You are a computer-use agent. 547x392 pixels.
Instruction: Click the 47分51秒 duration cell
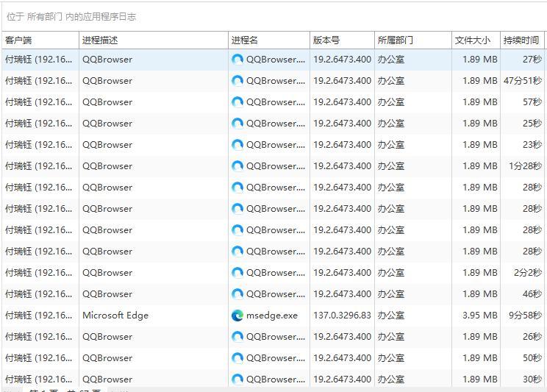click(x=523, y=81)
